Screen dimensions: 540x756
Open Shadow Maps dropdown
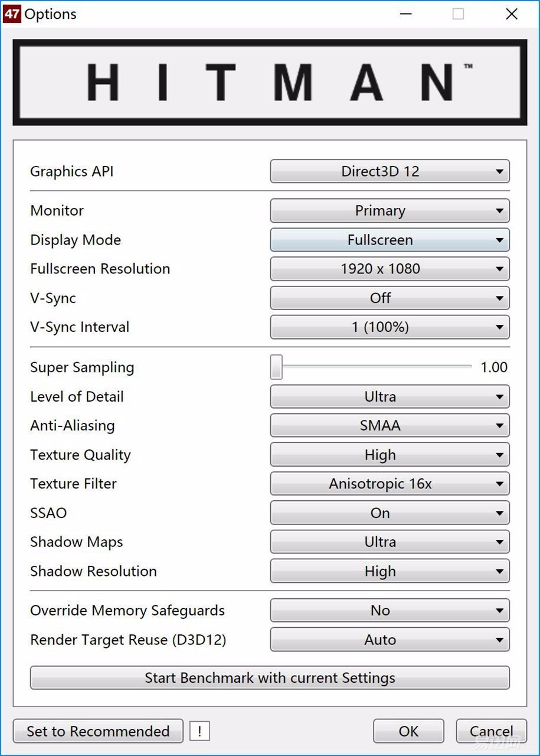point(390,542)
